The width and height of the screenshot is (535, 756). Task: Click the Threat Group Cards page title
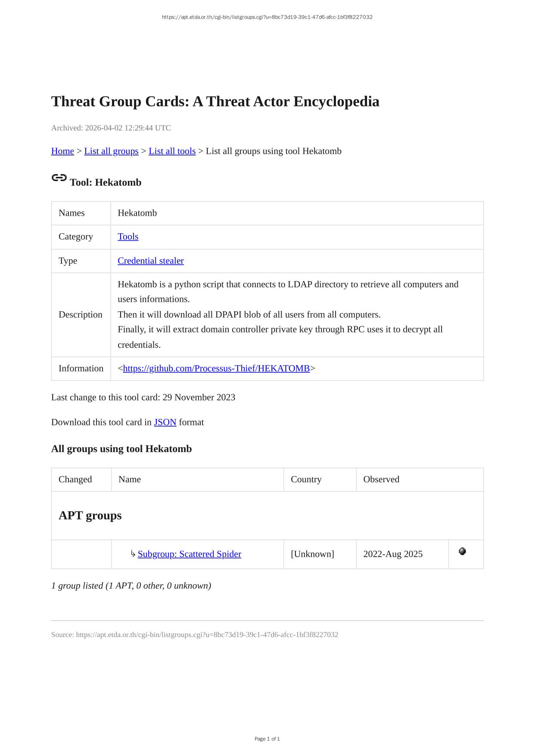coord(215,102)
